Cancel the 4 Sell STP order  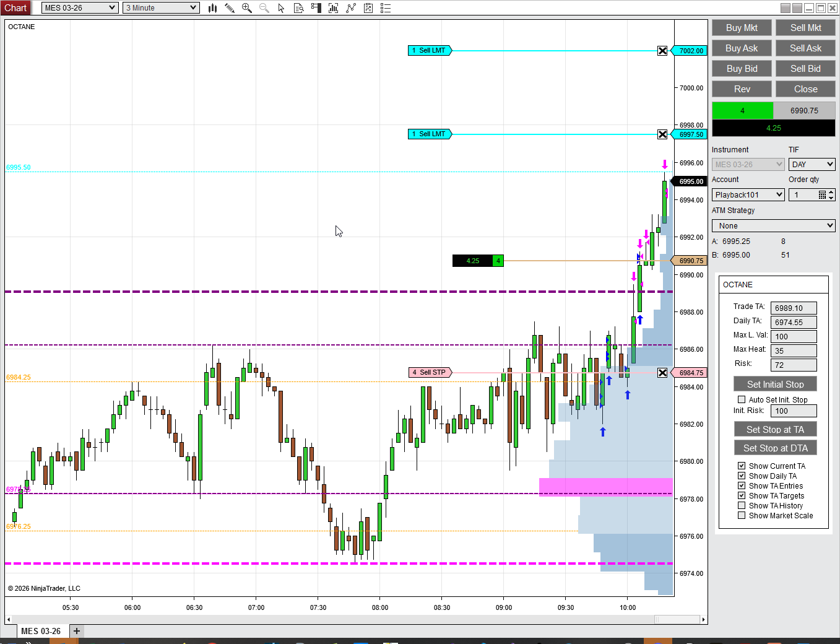coord(662,372)
